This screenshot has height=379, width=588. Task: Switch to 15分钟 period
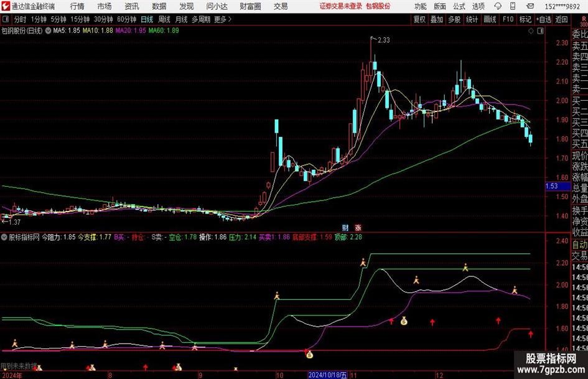pyautogui.click(x=80, y=19)
